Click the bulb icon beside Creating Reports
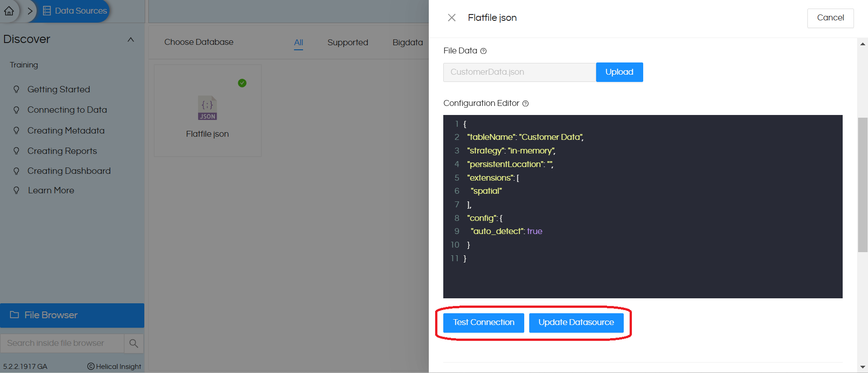Screen dimensions: 868x373 coord(16,151)
